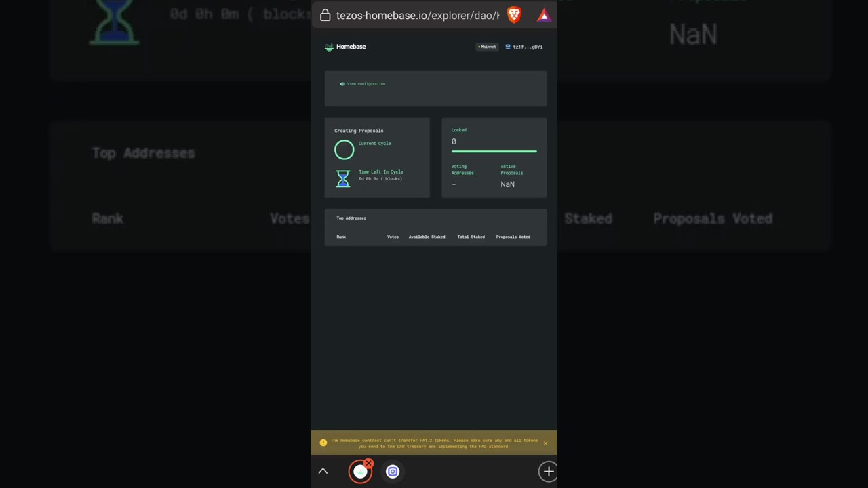Open the Brave Rewards triangle icon
Screen dimensions: 868x488
(x=544, y=15)
